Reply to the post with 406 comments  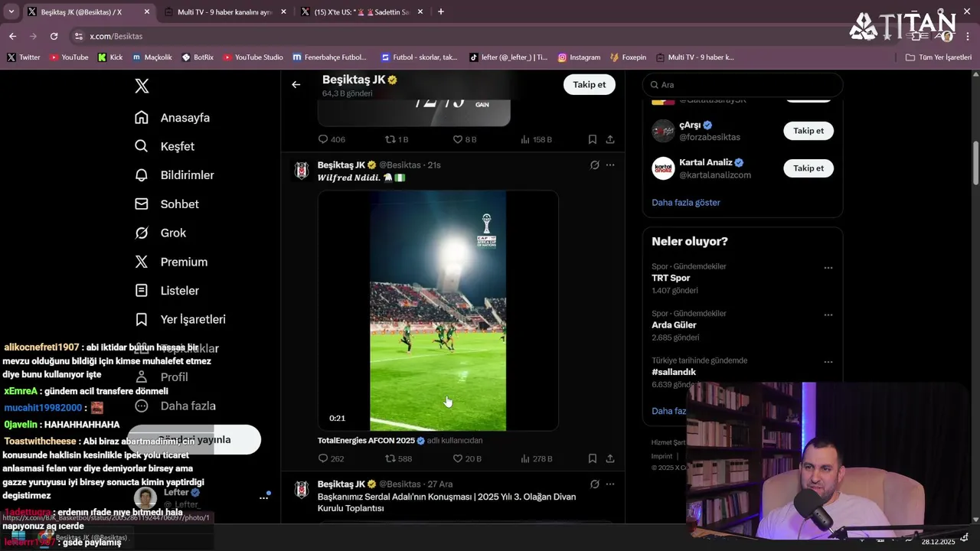click(x=331, y=139)
